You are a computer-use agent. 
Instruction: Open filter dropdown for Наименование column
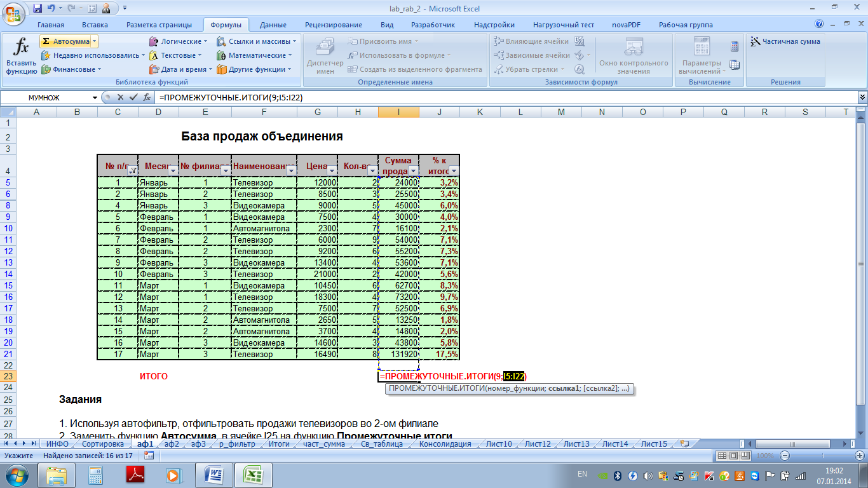(x=290, y=170)
